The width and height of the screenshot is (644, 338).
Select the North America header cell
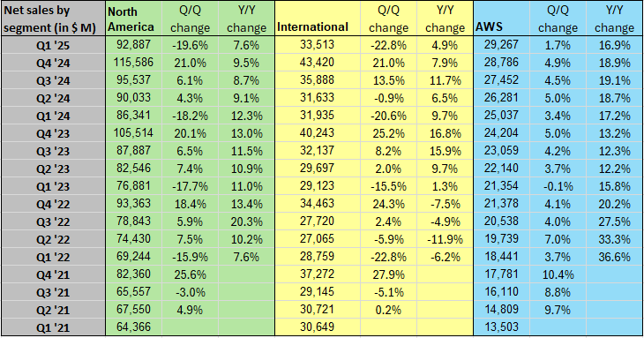click(133, 19)
